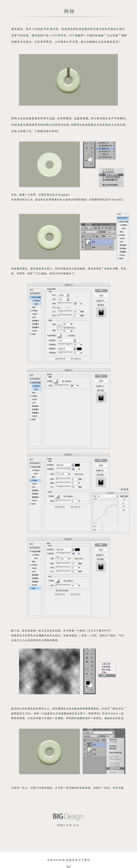Viewport: 137px width, 868px height.
Task: Click 复位为默认值 in 斜面和浮雕 dialog
Action: click(x=76, y=359)
